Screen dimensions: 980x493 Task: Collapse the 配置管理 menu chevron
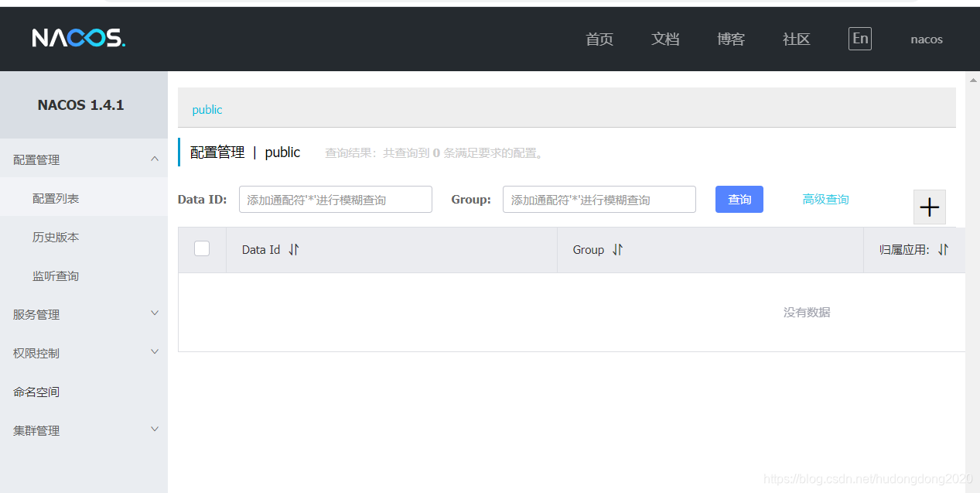click(155, 159)
